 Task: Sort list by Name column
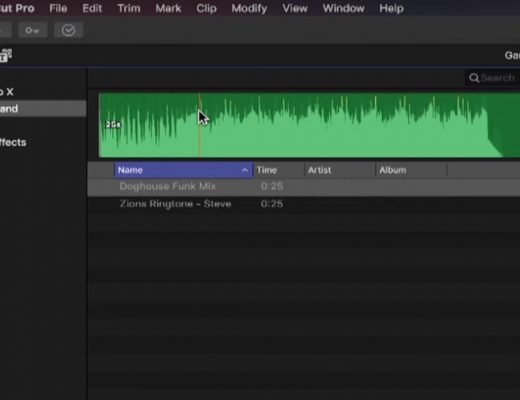184,170
